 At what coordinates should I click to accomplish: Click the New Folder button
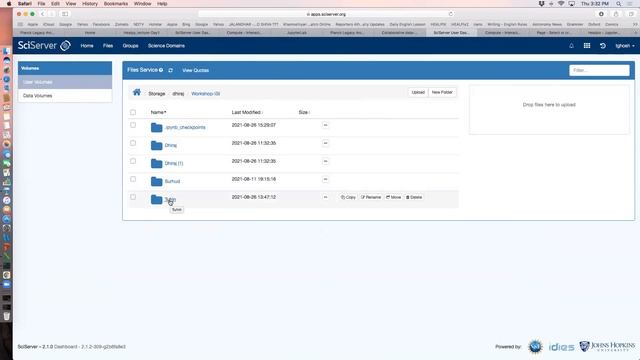442,92
